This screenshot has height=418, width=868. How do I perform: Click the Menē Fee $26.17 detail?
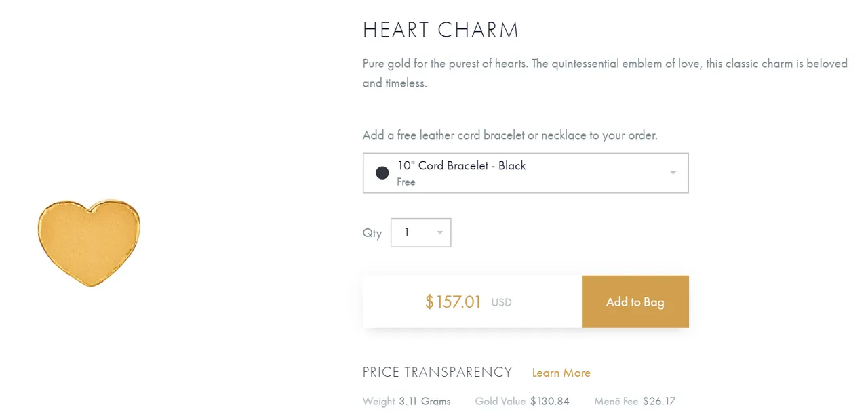pos(635,401)
